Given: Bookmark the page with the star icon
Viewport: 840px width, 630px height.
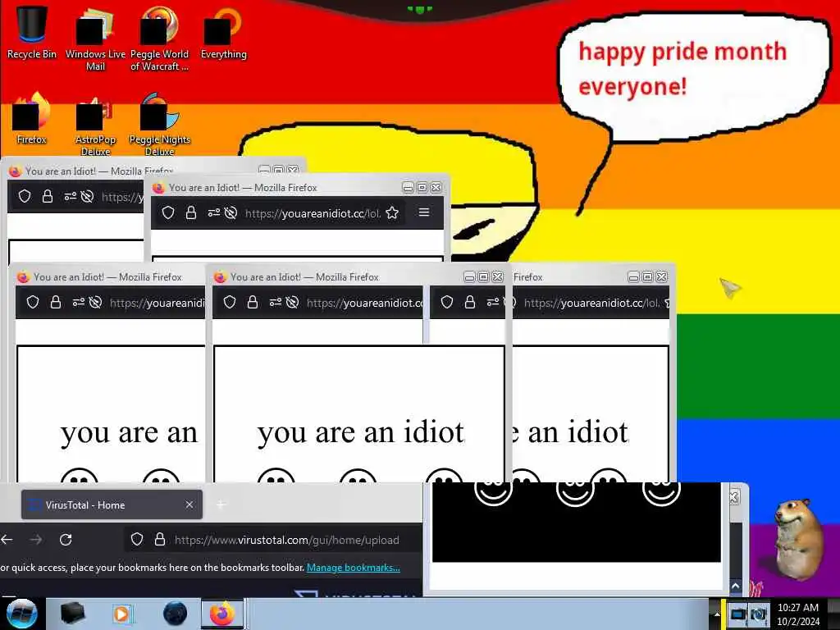Looking at the screenshot, I should pyautogui.click(x=392, y=213).
